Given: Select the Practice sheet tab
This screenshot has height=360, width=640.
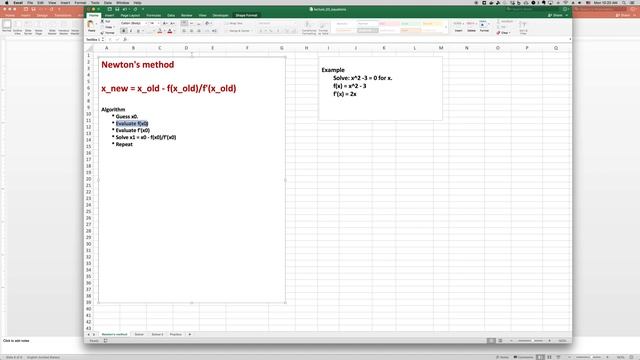Looking at the screenshot, I should click(176, 334).
